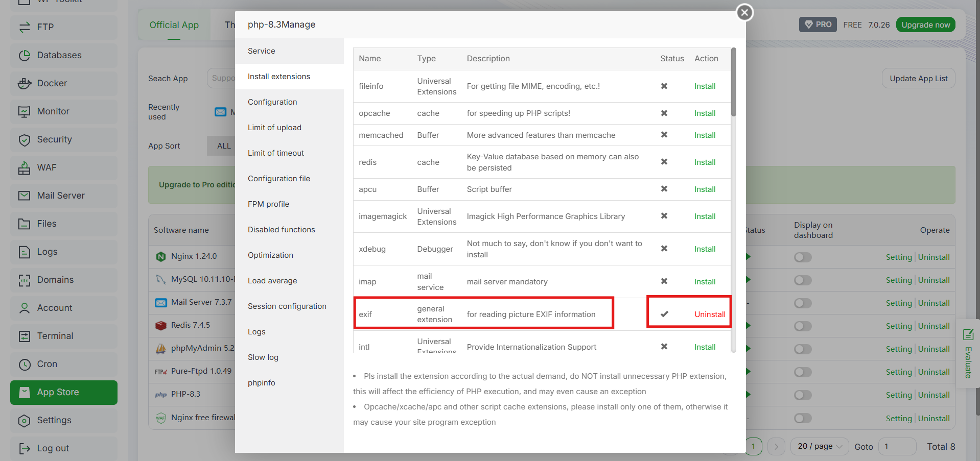The image size is (980, 461).
Task: Open WAF from the sidebar
Action: pos(64,167)
